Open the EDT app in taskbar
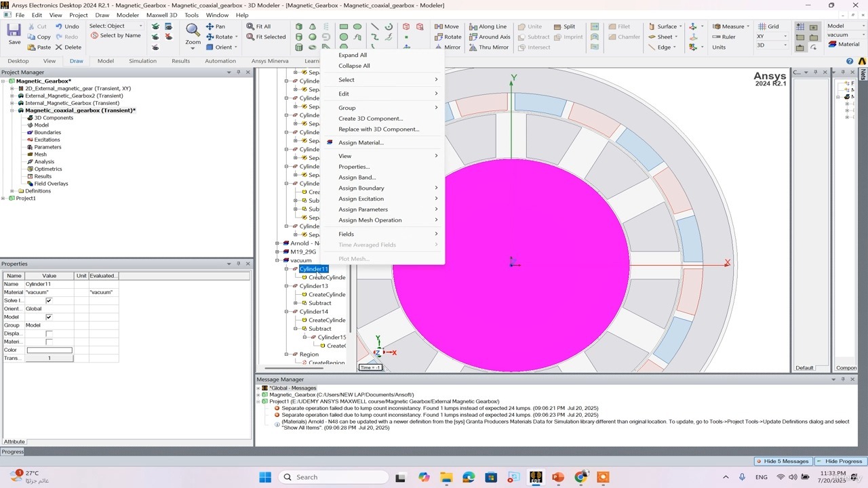The height and width of the screenshot is (488, 868). [x=536, y=477]
